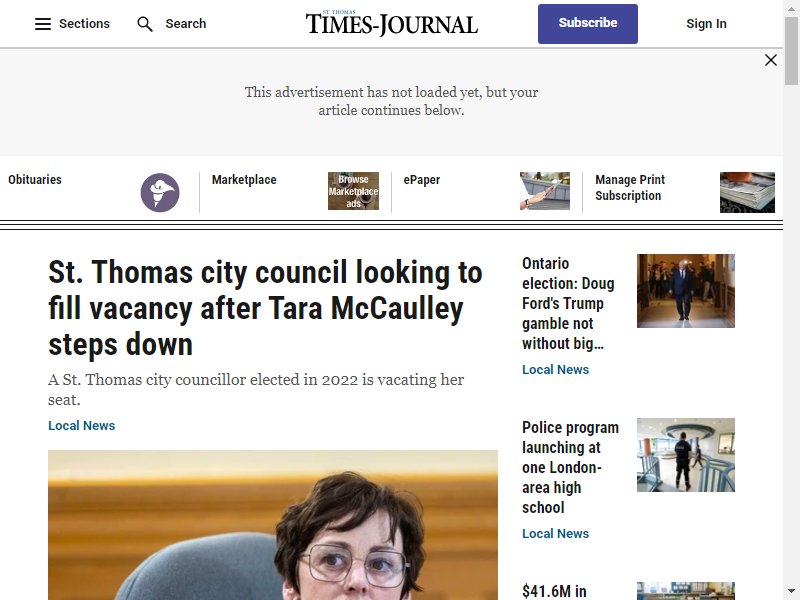Open the ePaper navigation link

(421, 180)
